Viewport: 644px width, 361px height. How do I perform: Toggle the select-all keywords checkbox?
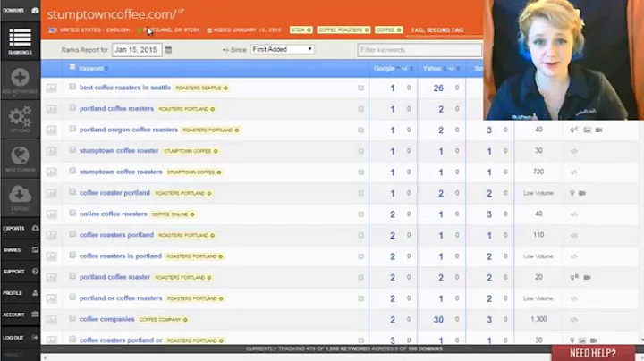tap(72, 67)
